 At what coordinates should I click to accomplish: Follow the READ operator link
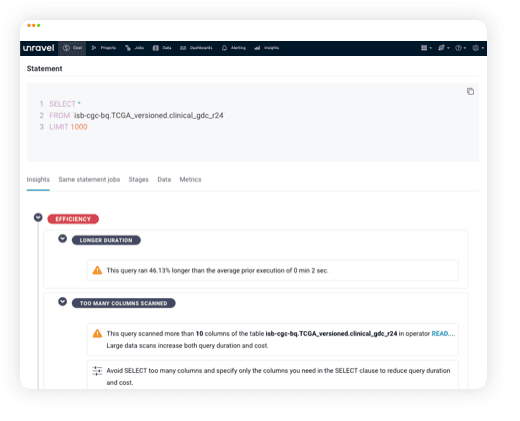(x=443, y=333)
